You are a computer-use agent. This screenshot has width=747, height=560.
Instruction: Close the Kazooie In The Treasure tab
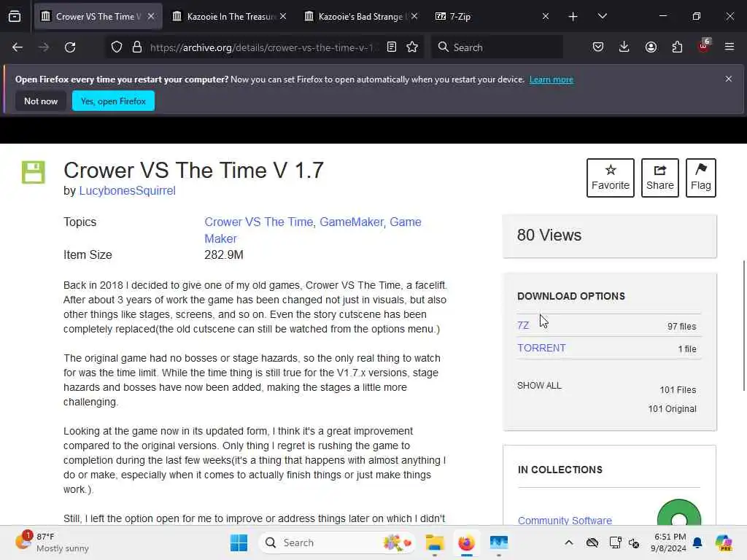(x=283, y=17)
